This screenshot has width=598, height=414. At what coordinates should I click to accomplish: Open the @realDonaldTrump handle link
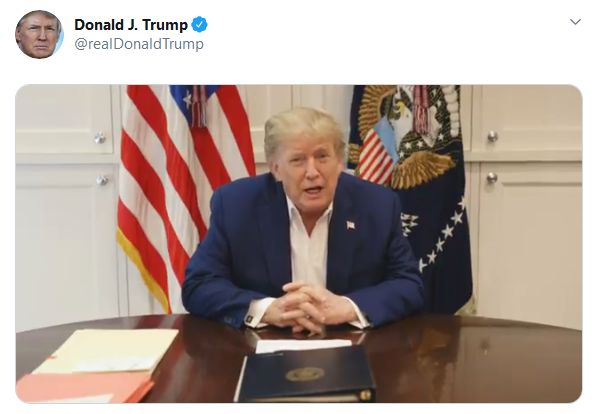[x=139, y=44]
